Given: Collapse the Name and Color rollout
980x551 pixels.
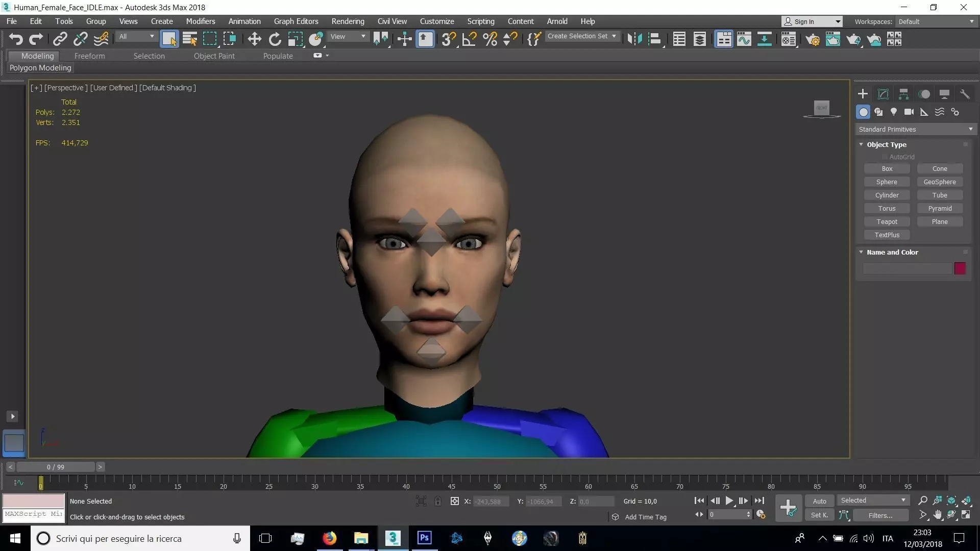Looking at the screenshot, I should coord(861,252).
